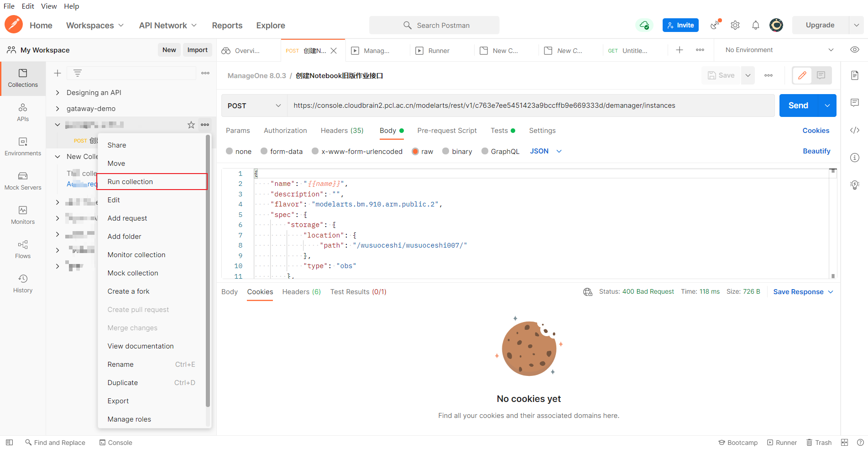Open the related collections lightbulb icon

click(x=855, y=185)
